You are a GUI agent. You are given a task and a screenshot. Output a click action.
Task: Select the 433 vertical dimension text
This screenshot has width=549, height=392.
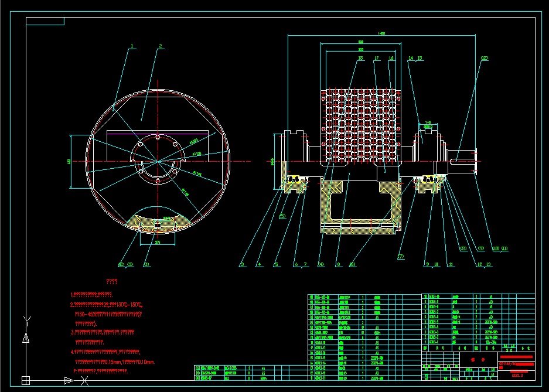pos(69,161)
